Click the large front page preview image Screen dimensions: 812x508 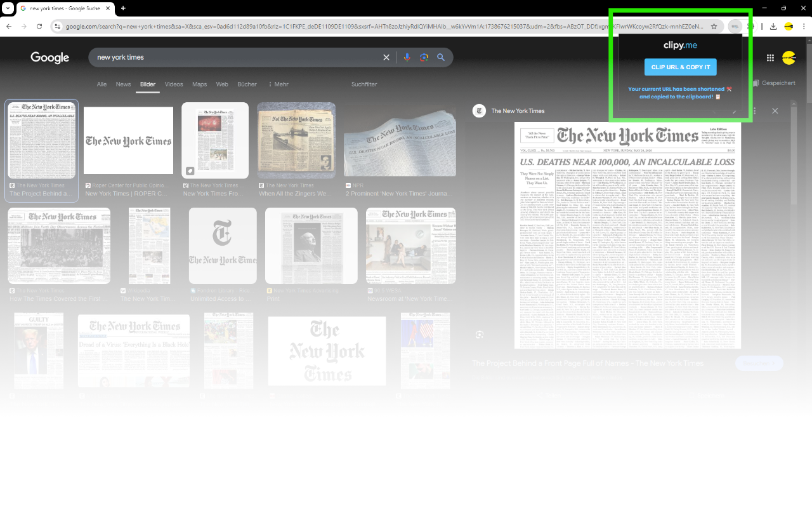tap(627, 236)
